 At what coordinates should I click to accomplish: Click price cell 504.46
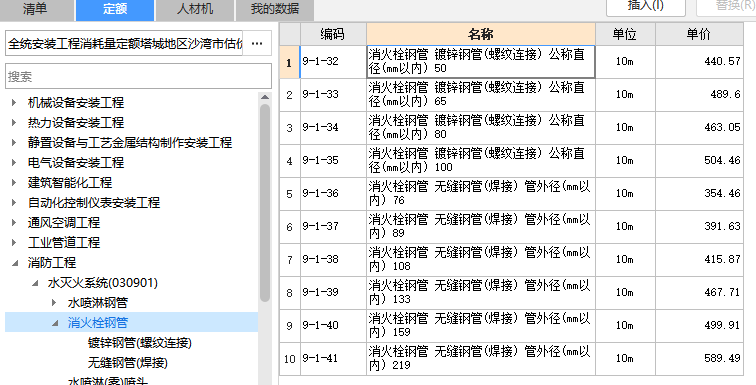[x=699, y=160]
